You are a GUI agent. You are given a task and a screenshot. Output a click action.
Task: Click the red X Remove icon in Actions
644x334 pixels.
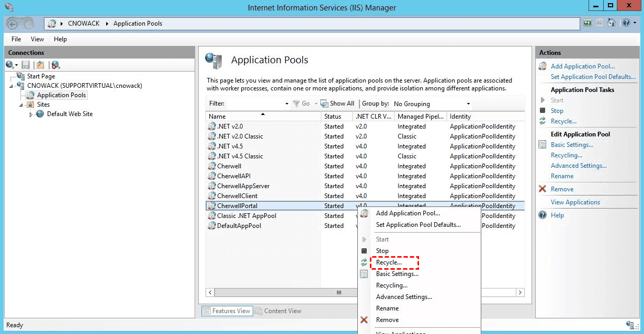[543, 189]
